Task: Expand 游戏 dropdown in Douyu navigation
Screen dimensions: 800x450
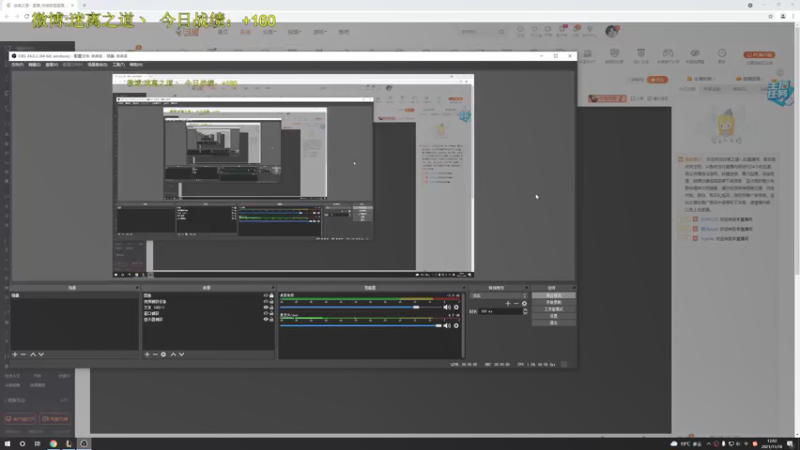Action: click(x=319, y=32)
